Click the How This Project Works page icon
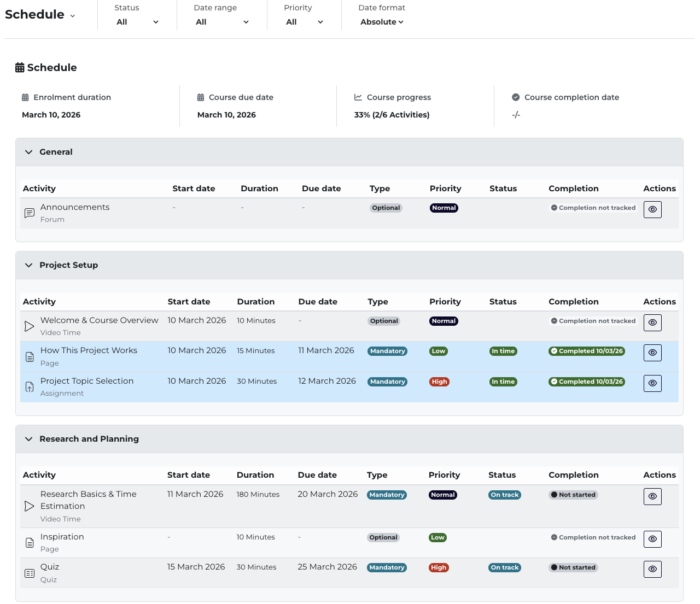Viewport: 700px width, 604px height. [30, 357]
